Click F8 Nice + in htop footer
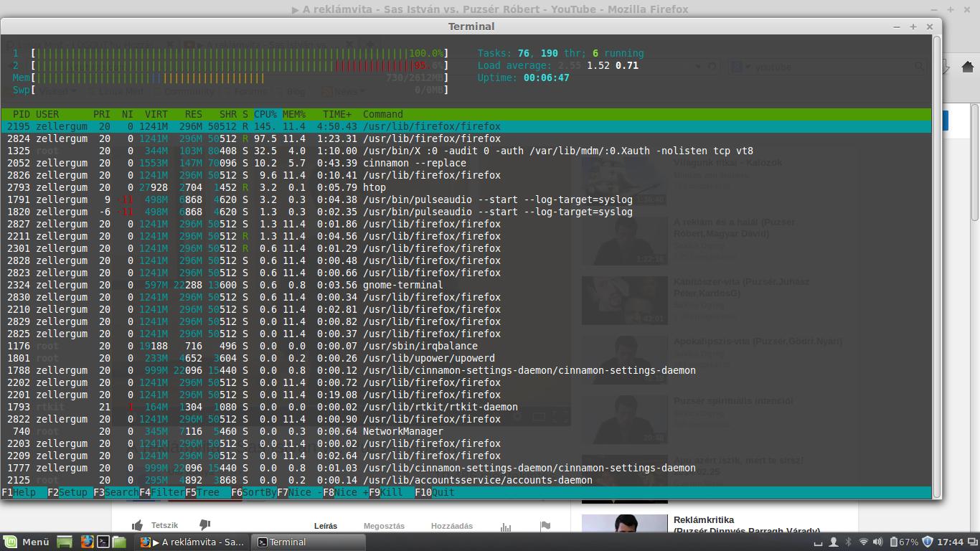 pos(346,492)
